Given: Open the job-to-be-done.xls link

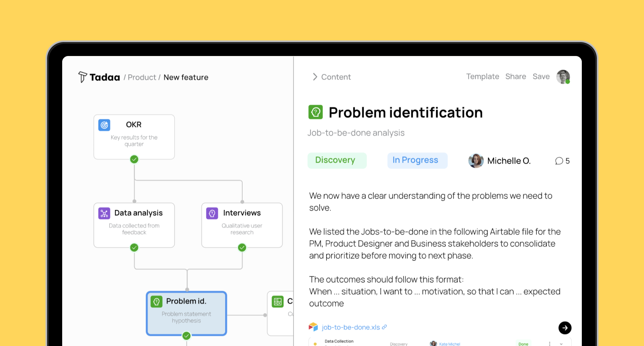Looking at the screenshot, I should 351,327.
